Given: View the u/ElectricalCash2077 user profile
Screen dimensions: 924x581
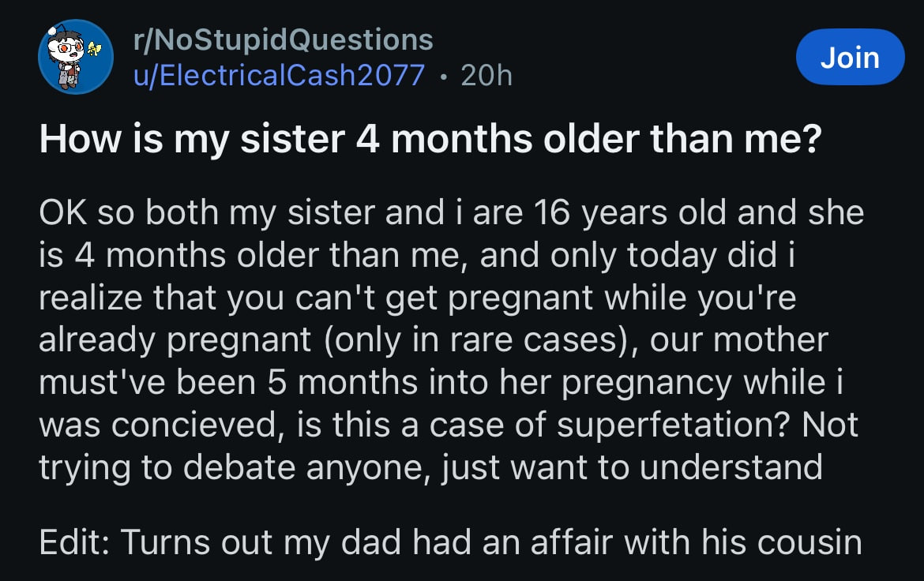Looking at the screenshot, I should point(280,76).
